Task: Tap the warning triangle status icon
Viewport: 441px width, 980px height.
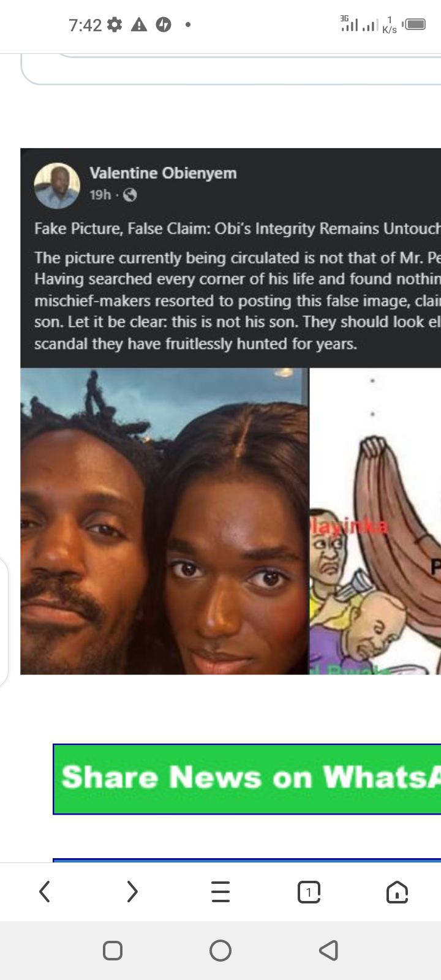Action: [139, 24]
